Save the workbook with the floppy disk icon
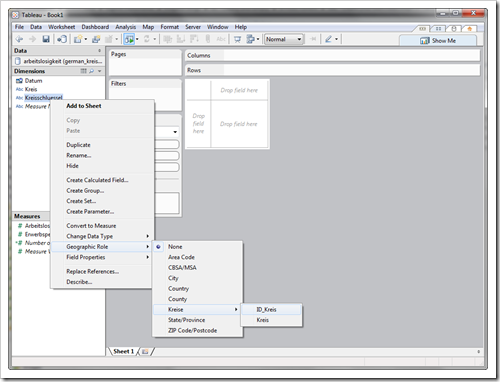Viewport: 500px width, 382px height. tap(46, 39)
